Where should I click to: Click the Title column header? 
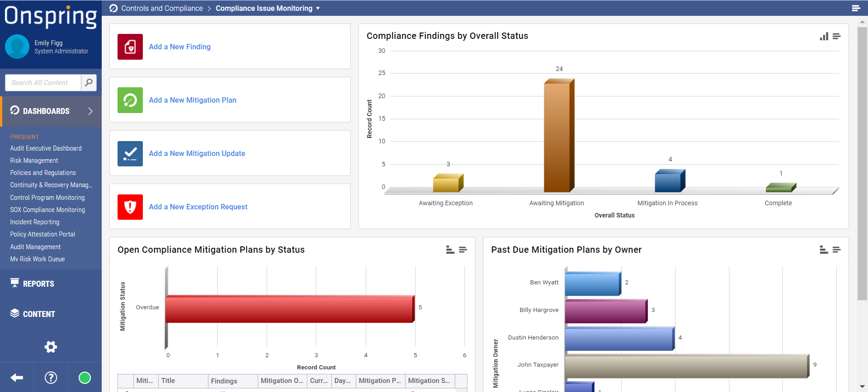click(x=183, y=381)
